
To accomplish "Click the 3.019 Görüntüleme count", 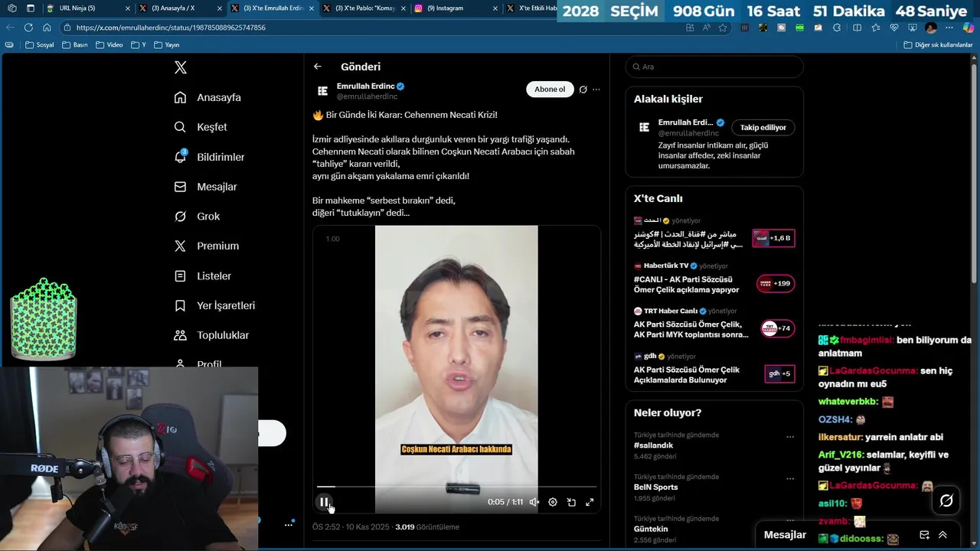I will (x=427, y=527).
